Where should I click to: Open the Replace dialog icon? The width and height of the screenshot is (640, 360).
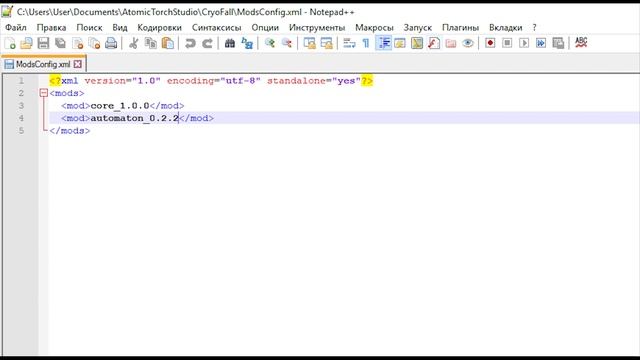(x=247, y=43)
